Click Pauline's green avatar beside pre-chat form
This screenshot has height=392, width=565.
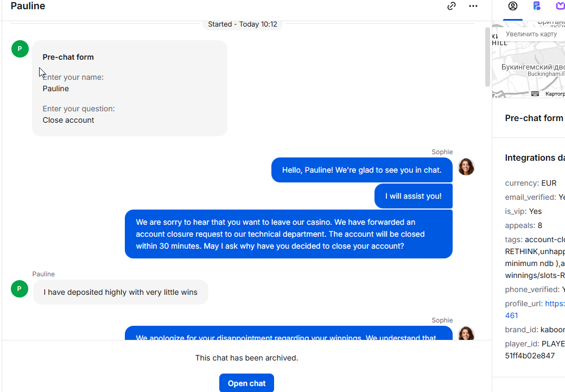tap(20, 49)
